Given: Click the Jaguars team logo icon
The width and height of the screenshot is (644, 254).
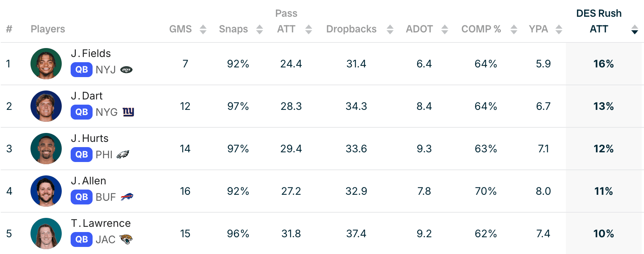Looking at the screenshot, I should [126, 239].
